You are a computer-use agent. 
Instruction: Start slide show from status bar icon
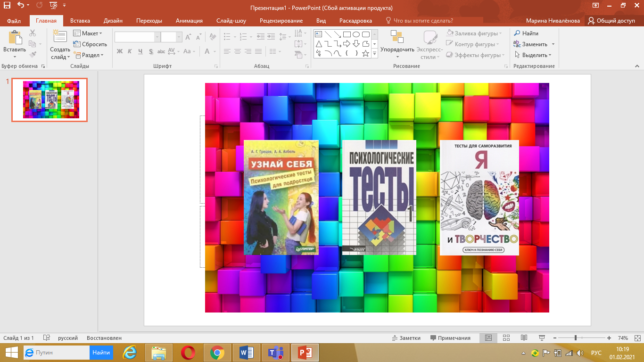pos(542,338)
